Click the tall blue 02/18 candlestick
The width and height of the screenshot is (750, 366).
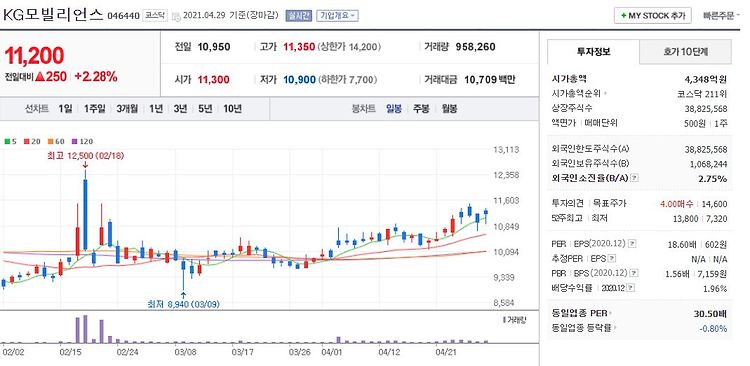click(x=85, y=214)
